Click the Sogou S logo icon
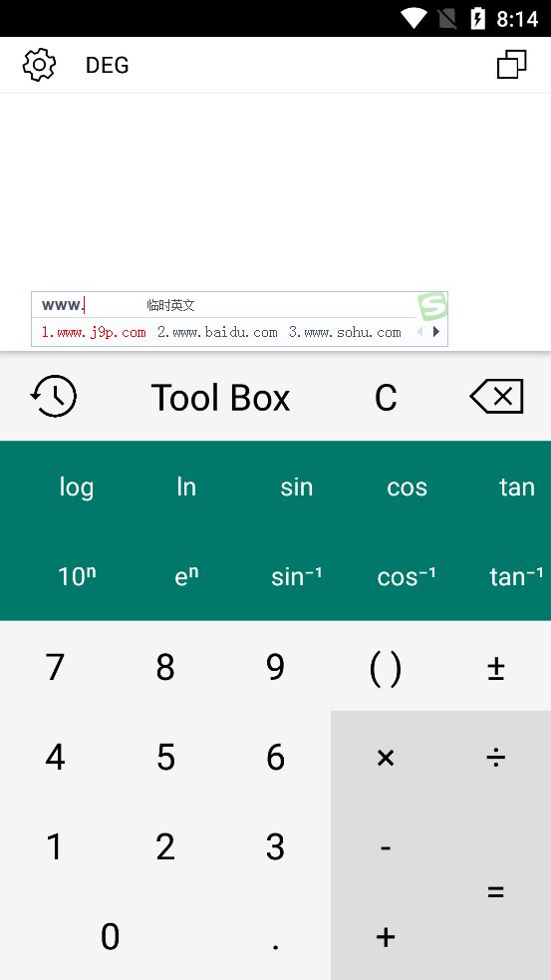551x980 pixels. coord(432,306)
